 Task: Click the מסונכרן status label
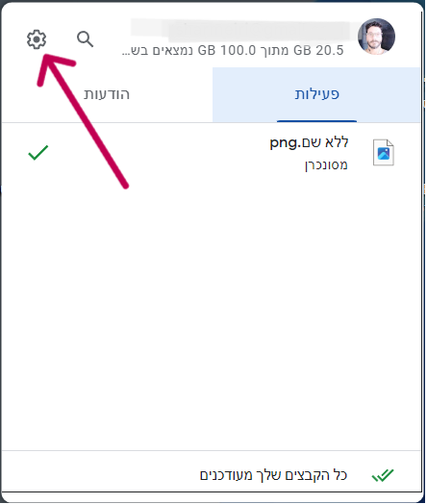(326, 165)
